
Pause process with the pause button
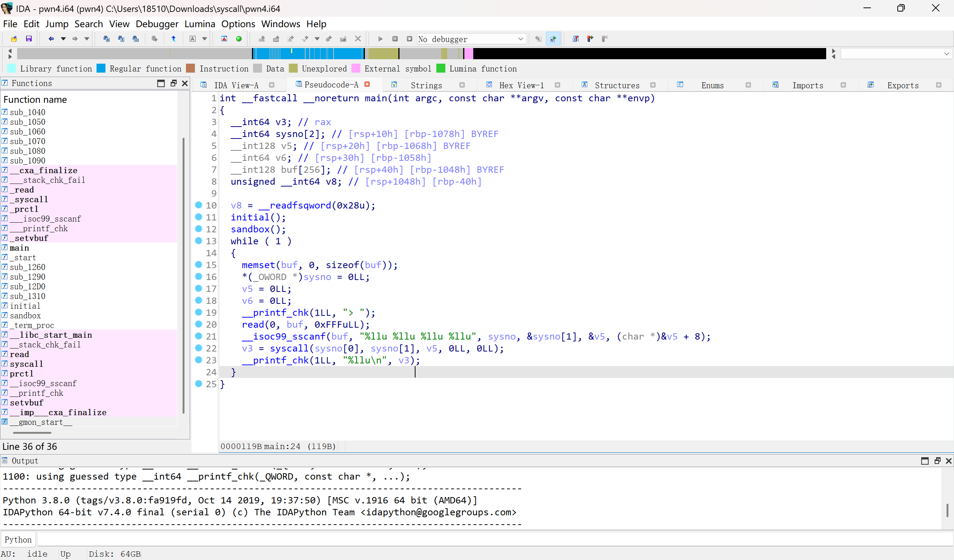[x=395, y=39]
